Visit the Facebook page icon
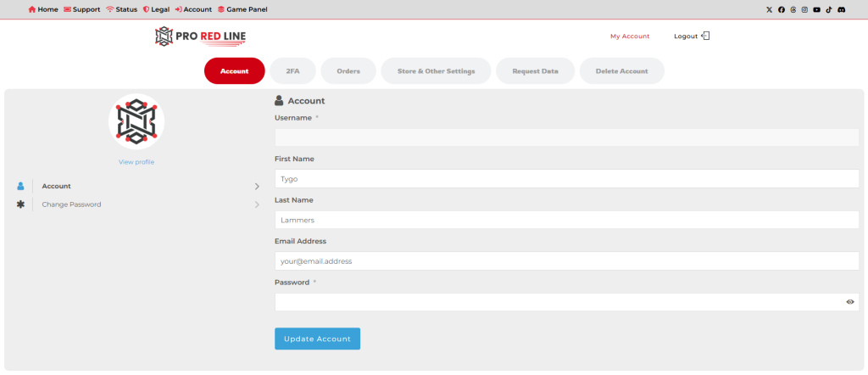The width and height of the screenshot is (868, 375). pos(781,9)
